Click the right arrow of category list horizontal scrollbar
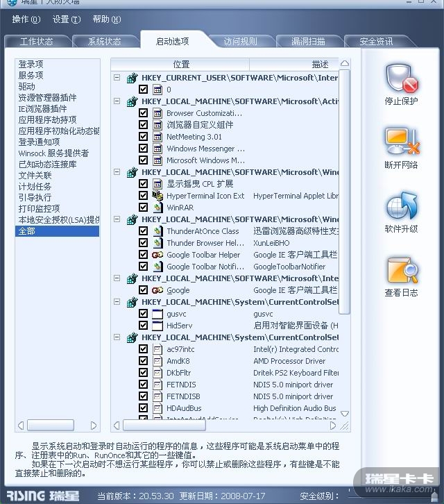444x504 pixels. [93, 426]
